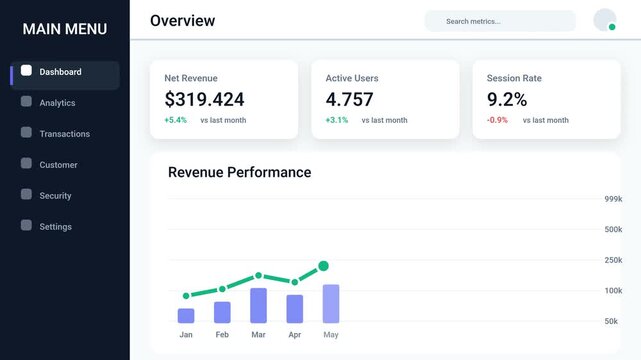Click the Mar month axis label

click(258, 335)
